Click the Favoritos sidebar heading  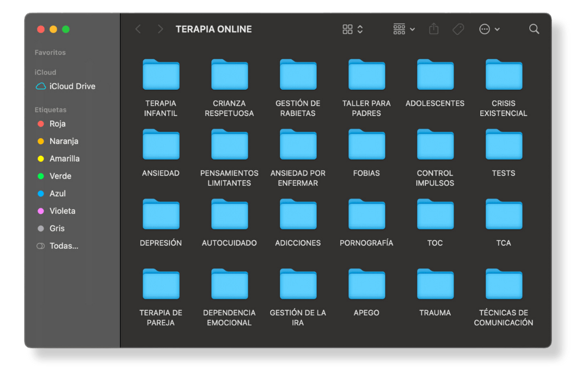50,52
